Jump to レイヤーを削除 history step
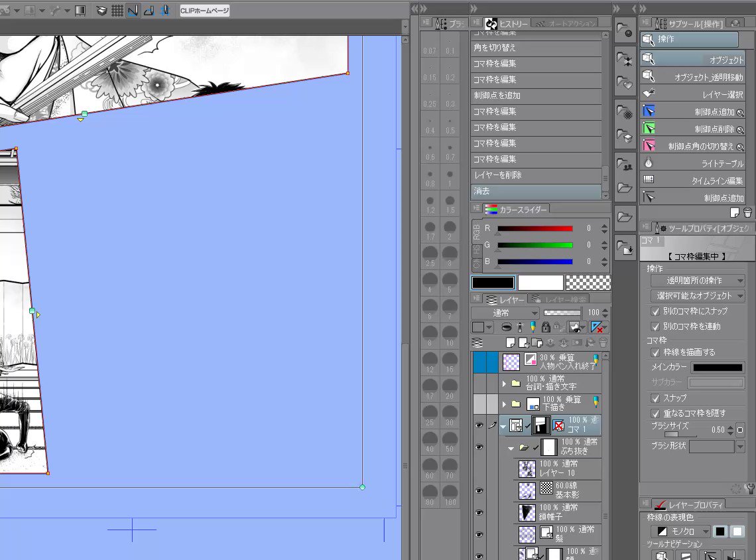The width and height of the screenshot is (756, 560). pos(536,175)
